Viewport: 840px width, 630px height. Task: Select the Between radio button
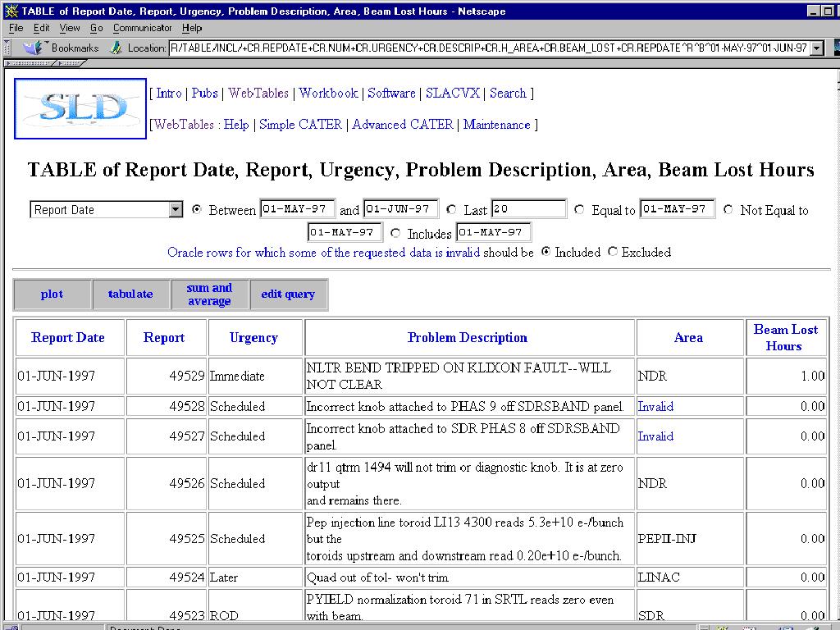click(x=197, y=210)
